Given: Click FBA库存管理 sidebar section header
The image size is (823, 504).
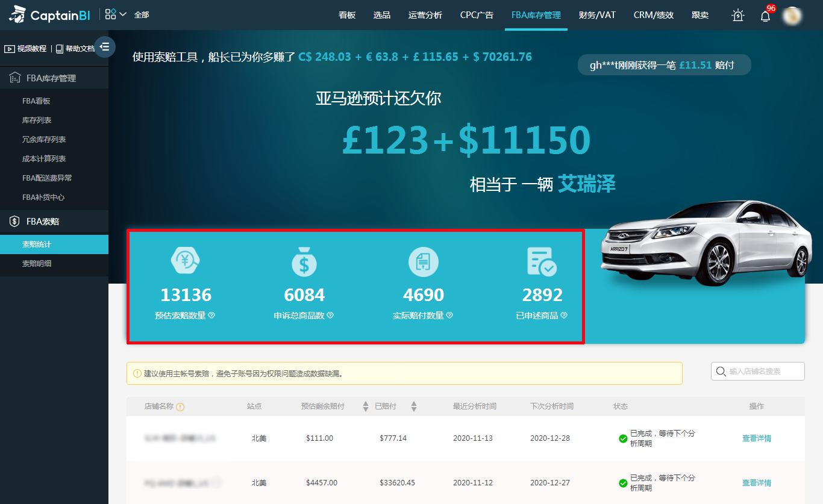Looking at the screenshot, I should coord(54,78).
